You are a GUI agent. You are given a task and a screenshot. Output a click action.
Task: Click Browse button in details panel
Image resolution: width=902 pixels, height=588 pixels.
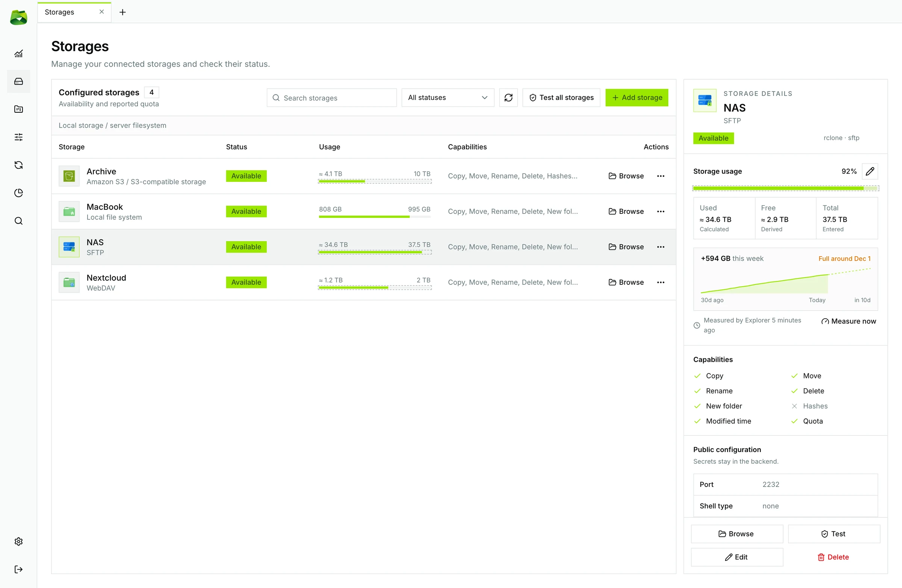pyautogui.click(x=737, y=534)
